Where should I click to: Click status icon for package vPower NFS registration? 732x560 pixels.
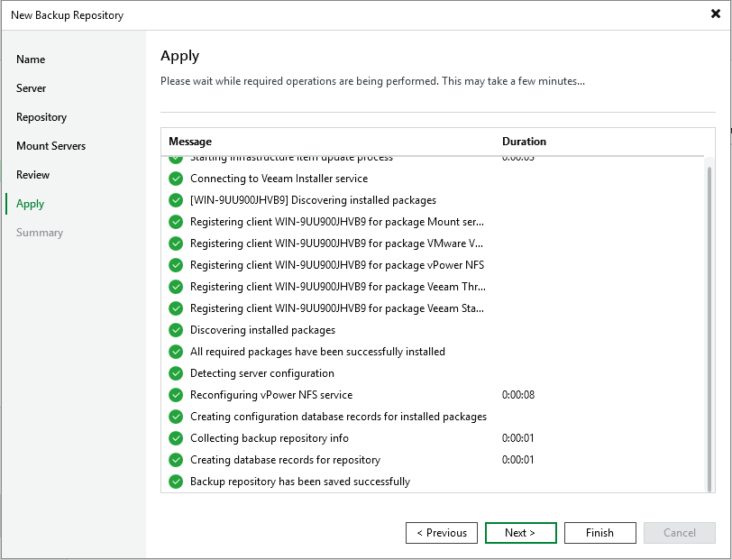(x=176, y=265)
